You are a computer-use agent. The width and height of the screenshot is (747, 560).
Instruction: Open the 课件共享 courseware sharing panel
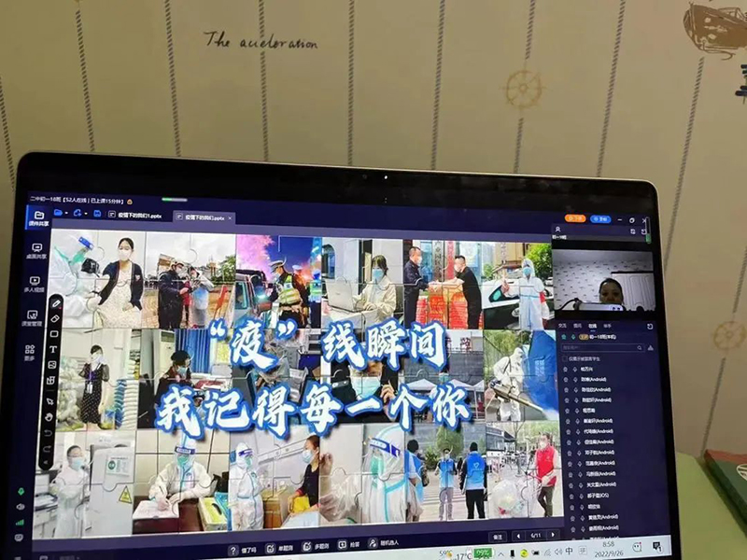click(x=39, y=218)
